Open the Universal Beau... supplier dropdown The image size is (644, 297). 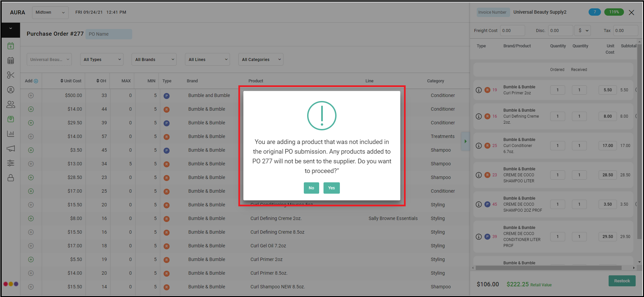49,59
